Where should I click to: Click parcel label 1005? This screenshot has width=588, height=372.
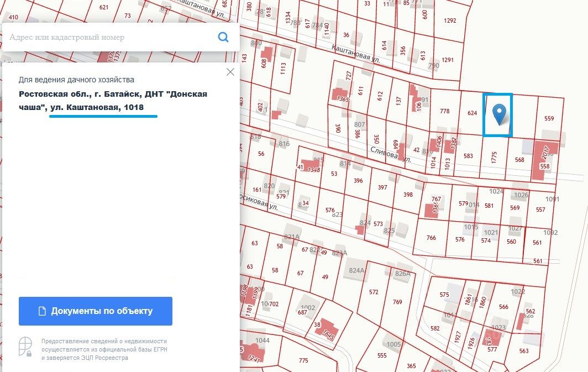coord(393,344)
